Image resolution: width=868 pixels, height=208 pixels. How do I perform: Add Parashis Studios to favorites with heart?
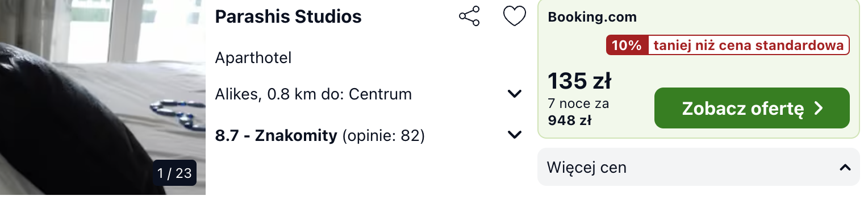515,16
